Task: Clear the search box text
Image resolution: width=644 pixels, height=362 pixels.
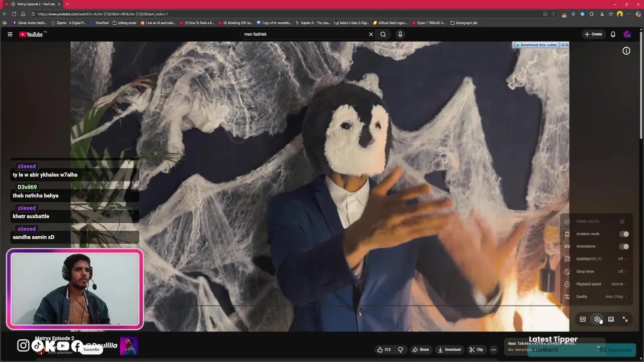Action: coord(371,34)
